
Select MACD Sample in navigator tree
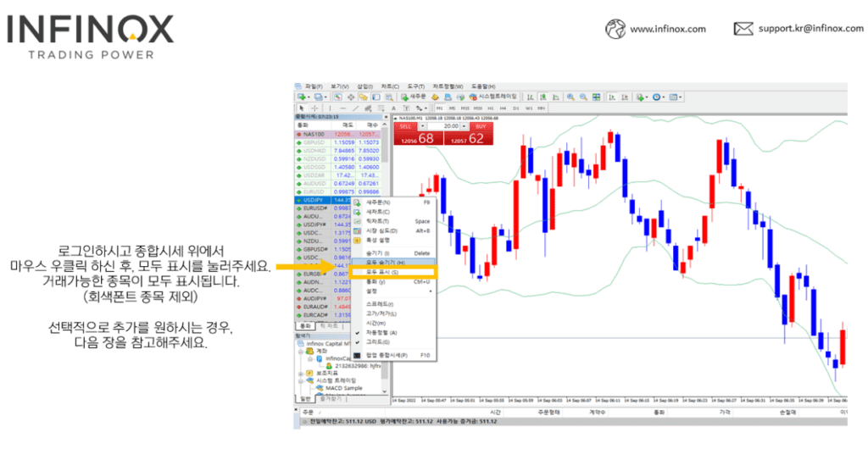[343, 388]
